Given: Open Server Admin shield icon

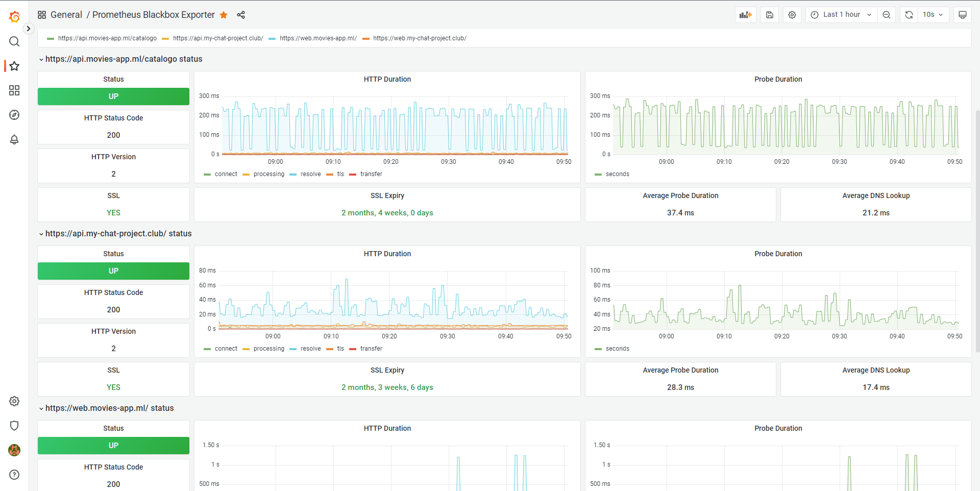Looking at the screenshot, I should [x=14, y=426].
